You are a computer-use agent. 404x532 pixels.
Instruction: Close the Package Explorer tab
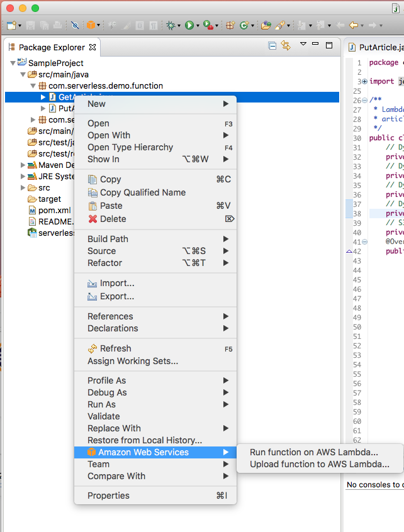tap(93, 47)
